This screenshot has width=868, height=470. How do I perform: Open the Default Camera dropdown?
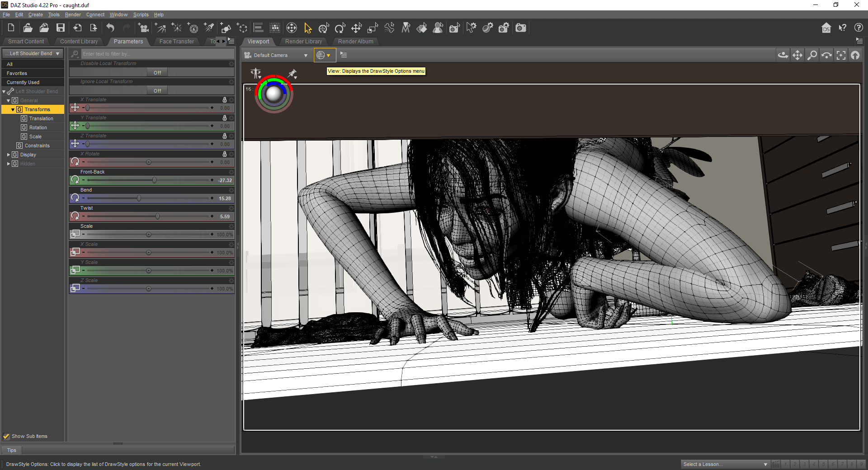(x=276, y=55)
